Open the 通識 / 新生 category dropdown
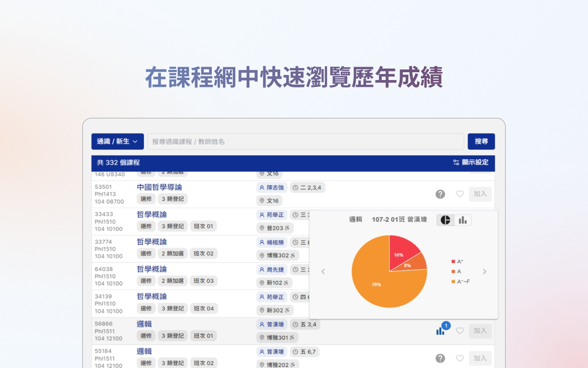588x368 pixels. click(118, 141)
